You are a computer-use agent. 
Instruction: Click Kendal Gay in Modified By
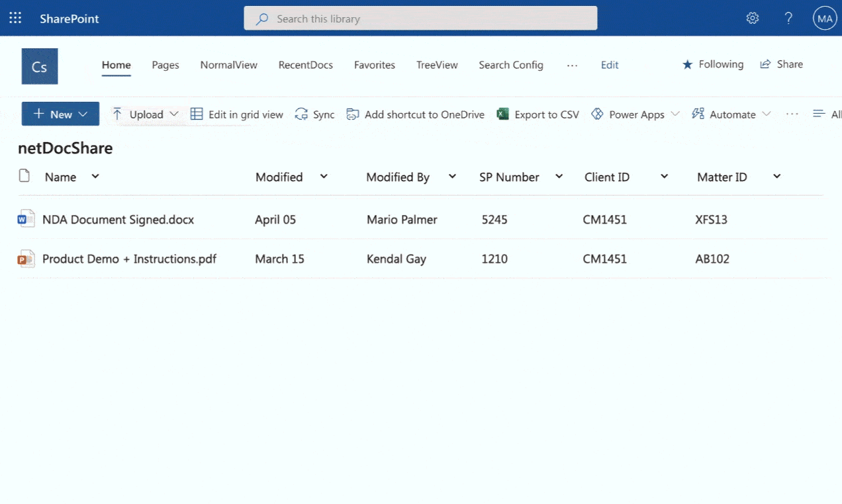pyautogui.click(x=397, y=259)
